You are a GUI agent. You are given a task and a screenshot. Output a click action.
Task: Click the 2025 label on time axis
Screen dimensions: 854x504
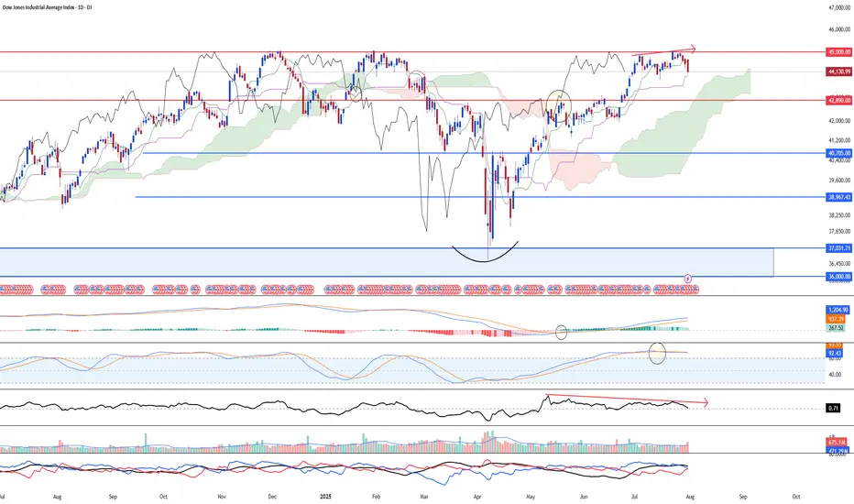[325, 497]
